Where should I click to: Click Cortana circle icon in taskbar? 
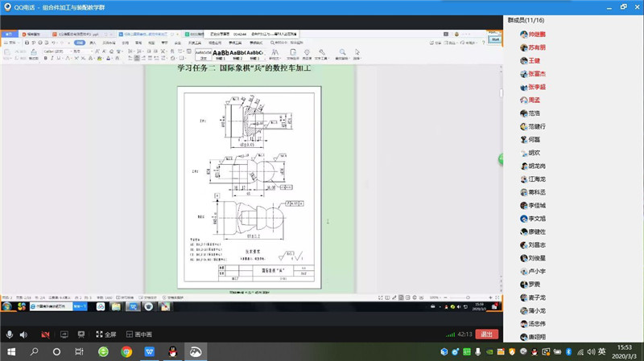[56, 351]
